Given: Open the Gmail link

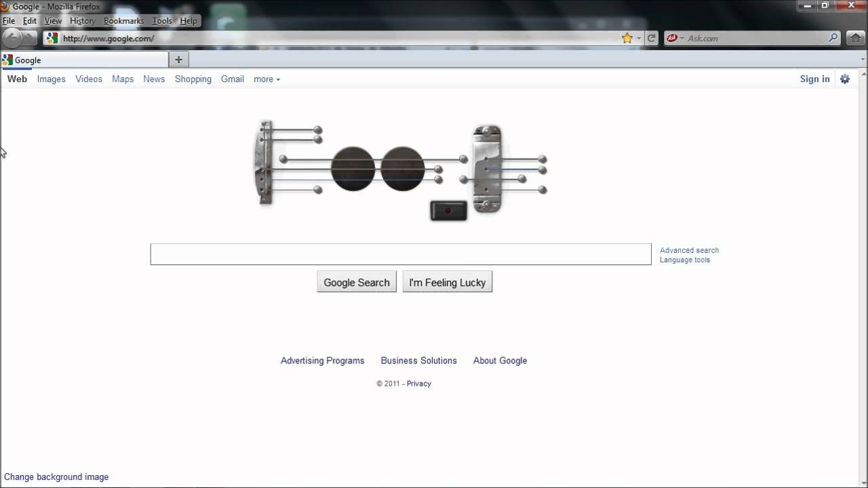Looking at the screenshot, I should tap(233, 79).
